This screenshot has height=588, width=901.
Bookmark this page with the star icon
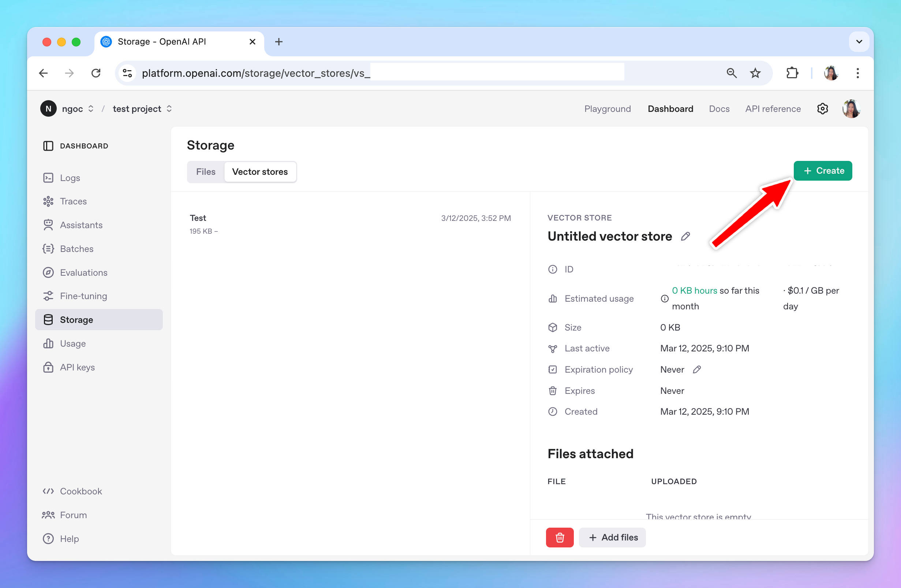pyautogui.click(x=755, y=73)
